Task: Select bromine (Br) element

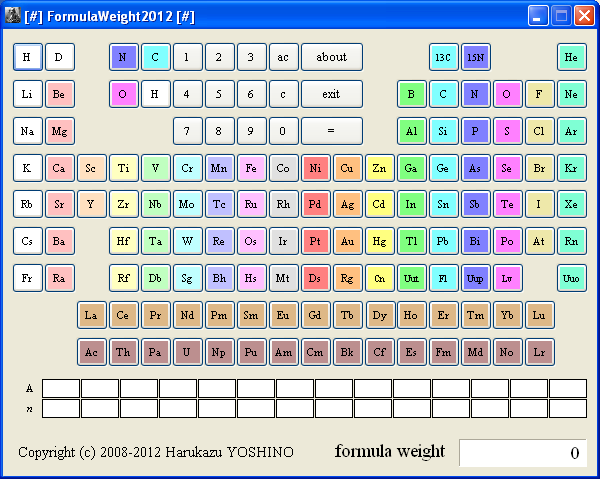Action: click(x=540, y=168)
